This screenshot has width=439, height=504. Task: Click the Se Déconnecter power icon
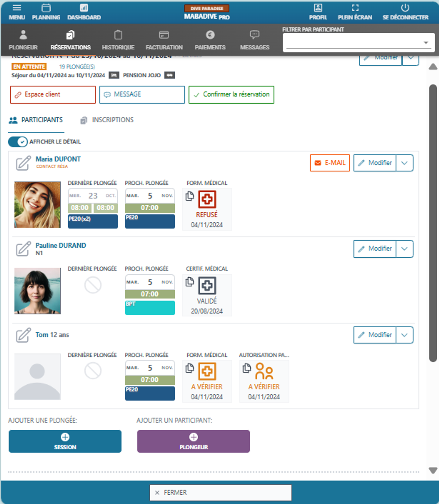pyautogui.click(x=405, y=8)
